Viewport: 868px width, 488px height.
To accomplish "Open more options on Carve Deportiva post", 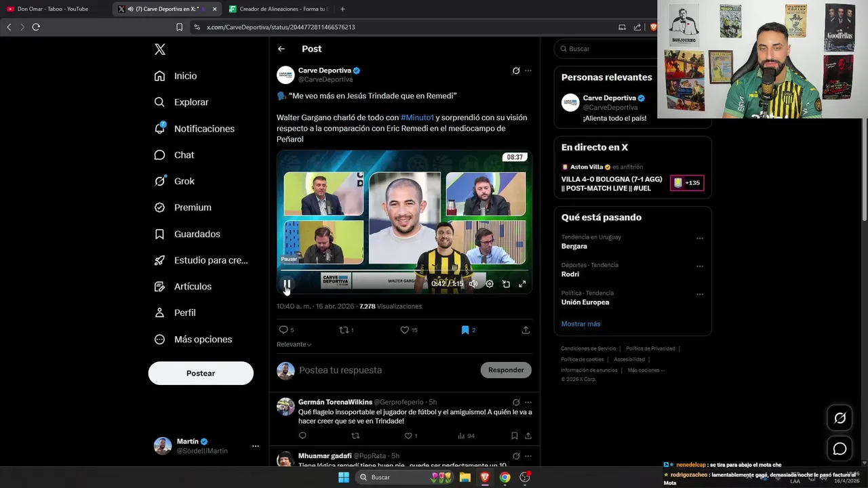I will [x=528, y=70].
